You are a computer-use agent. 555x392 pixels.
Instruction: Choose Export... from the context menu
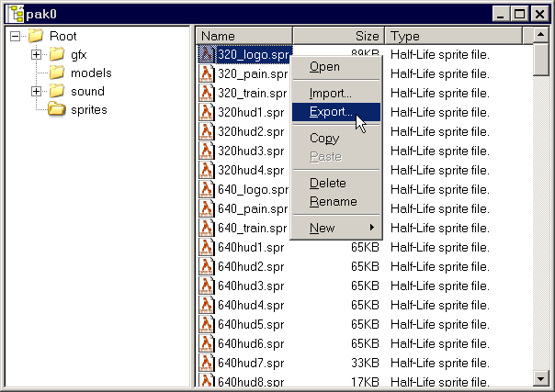(x=330, y=112)
